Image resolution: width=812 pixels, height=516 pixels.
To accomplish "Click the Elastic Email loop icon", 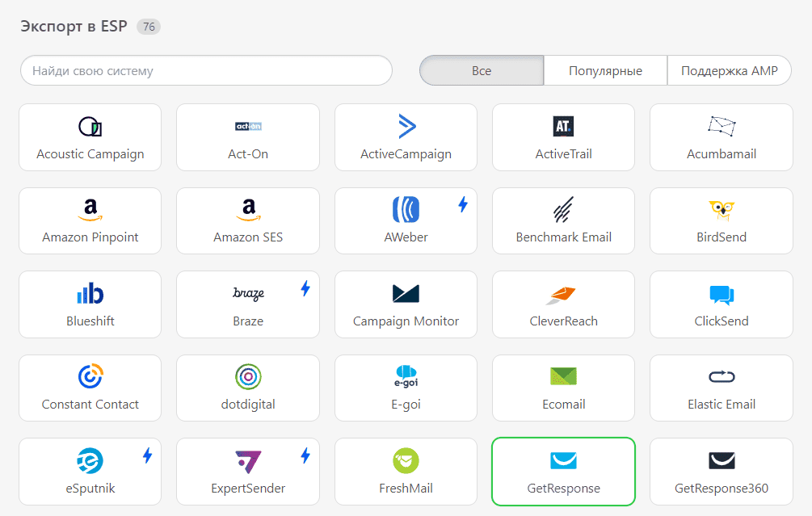I will (x=721, y=377).
